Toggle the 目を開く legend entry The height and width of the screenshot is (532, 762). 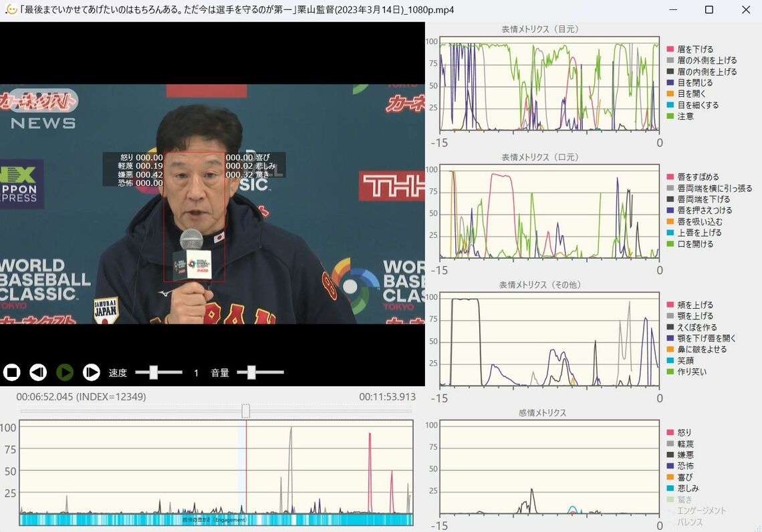coord(686,94)
